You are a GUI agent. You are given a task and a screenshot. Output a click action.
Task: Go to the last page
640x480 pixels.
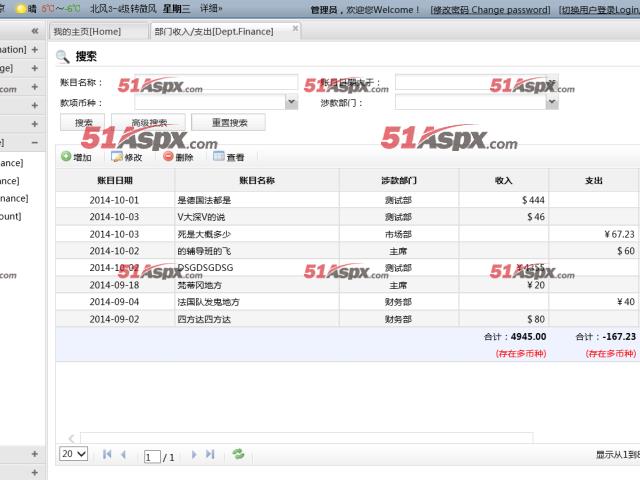210,454
